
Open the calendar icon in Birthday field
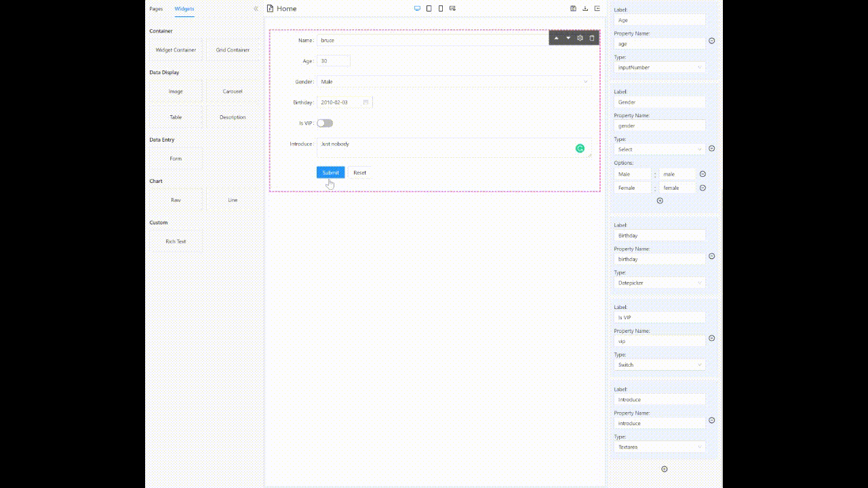point(366,102)
